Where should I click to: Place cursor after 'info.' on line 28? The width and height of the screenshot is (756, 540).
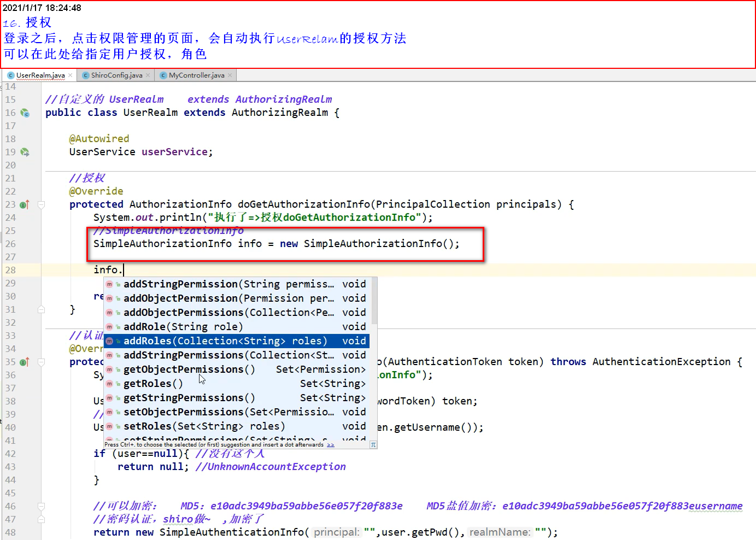124,270
